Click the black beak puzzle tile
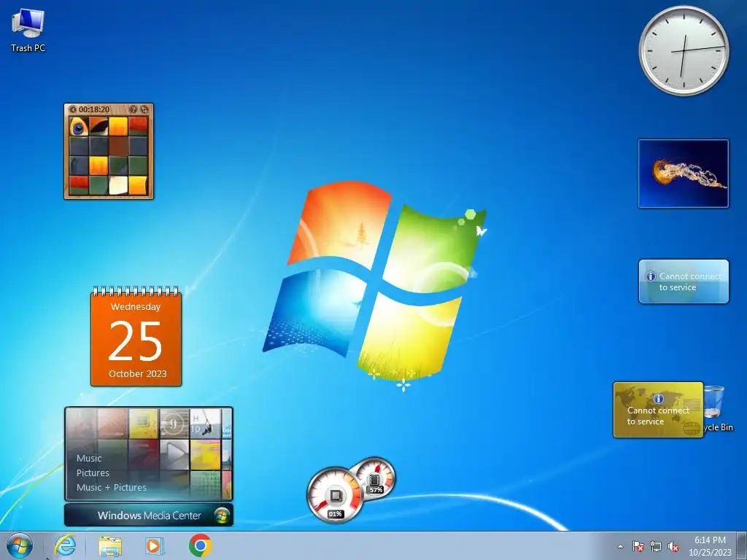 coord(98,127)
